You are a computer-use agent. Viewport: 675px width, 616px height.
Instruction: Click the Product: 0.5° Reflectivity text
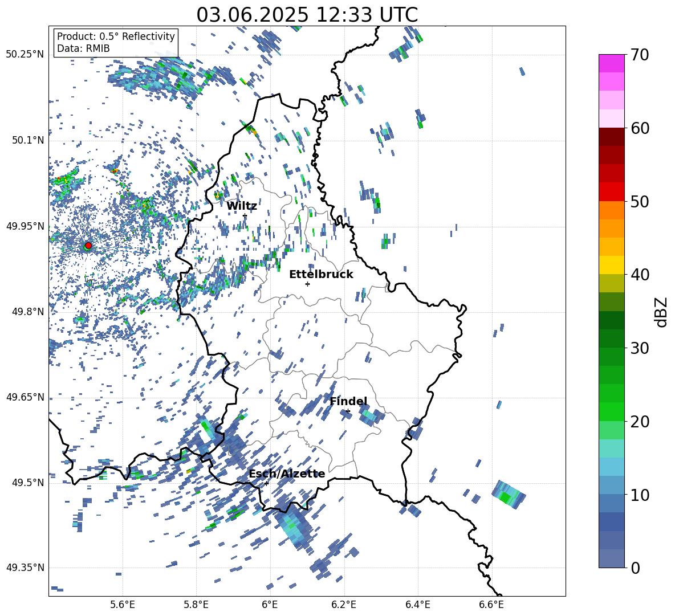tap(116, 36)
